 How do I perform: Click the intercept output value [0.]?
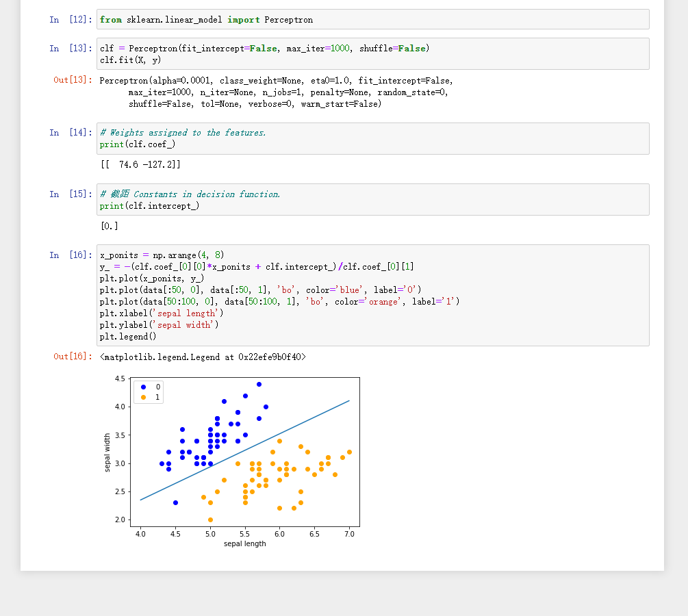coord(110,226)
